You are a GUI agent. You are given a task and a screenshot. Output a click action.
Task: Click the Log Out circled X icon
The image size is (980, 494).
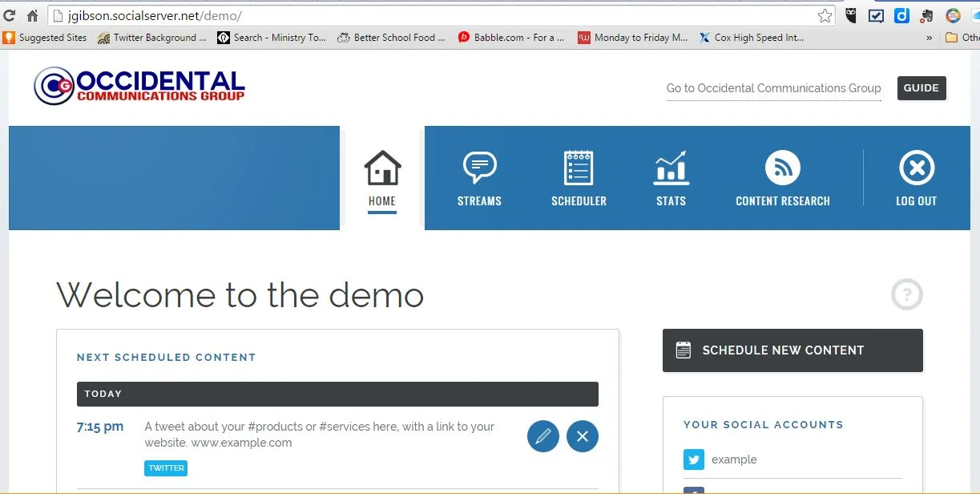tap(917, 168)
